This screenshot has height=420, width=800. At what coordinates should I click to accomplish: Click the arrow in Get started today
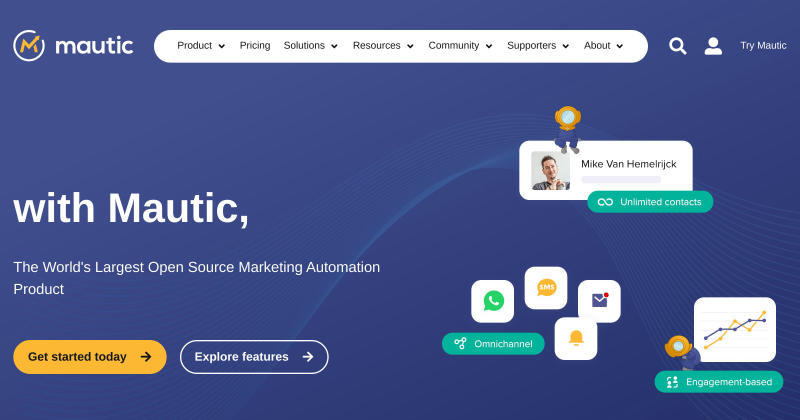[146, 357]
